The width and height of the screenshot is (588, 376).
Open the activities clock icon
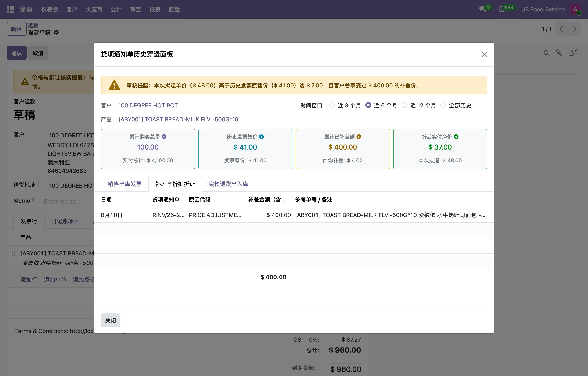click(502, 9)
